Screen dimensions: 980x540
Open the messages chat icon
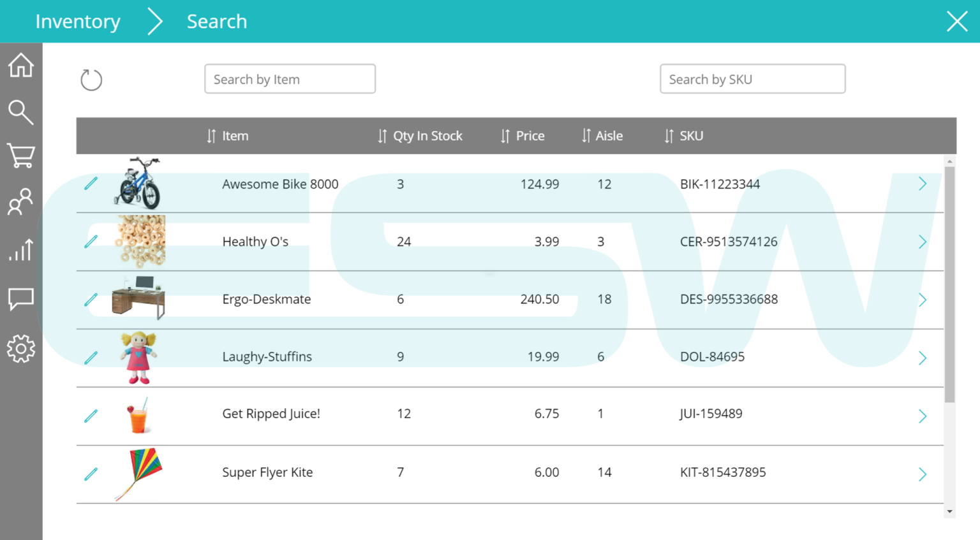[21, 298]
